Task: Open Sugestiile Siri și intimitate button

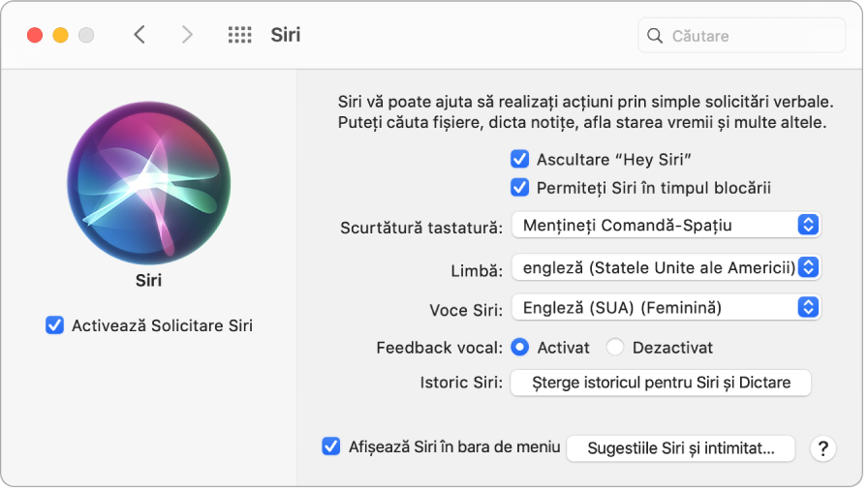Action: click(x=681, y=448)
